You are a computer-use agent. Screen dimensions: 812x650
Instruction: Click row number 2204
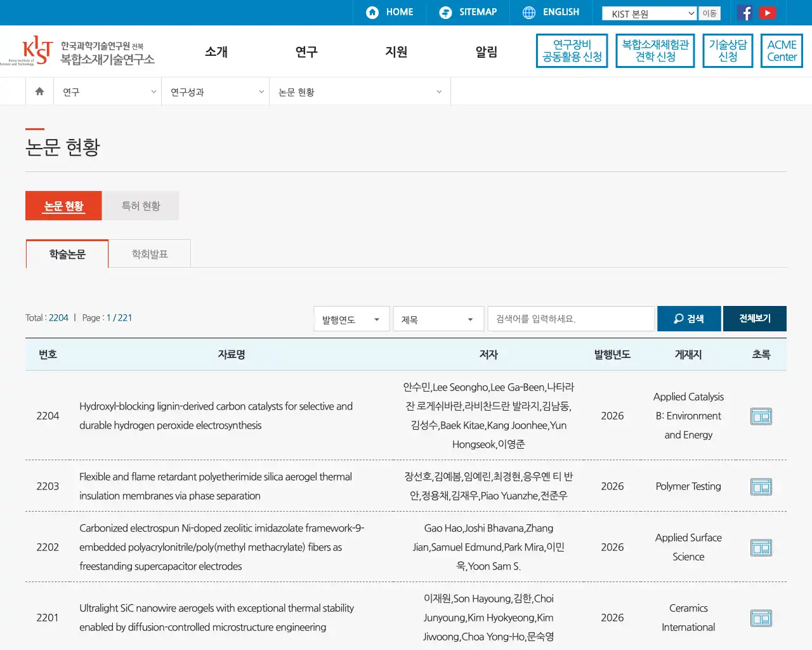click(48, 416)
